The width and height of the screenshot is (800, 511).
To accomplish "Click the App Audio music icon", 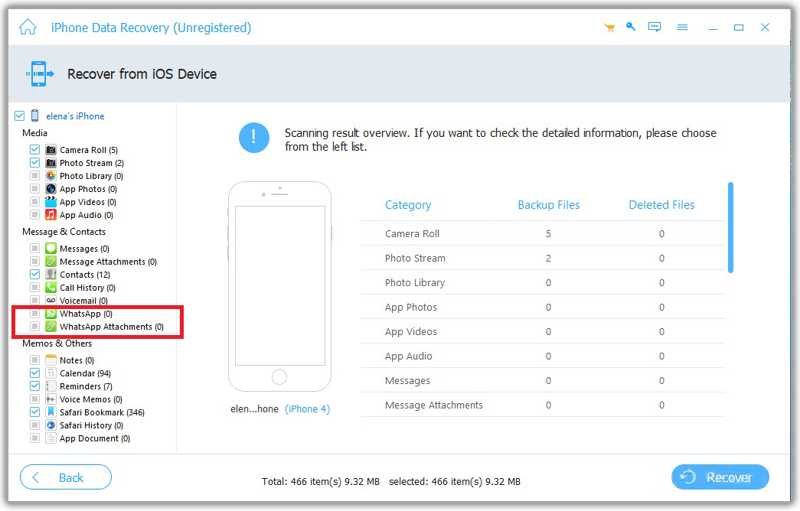I will (x=51, y=215).
